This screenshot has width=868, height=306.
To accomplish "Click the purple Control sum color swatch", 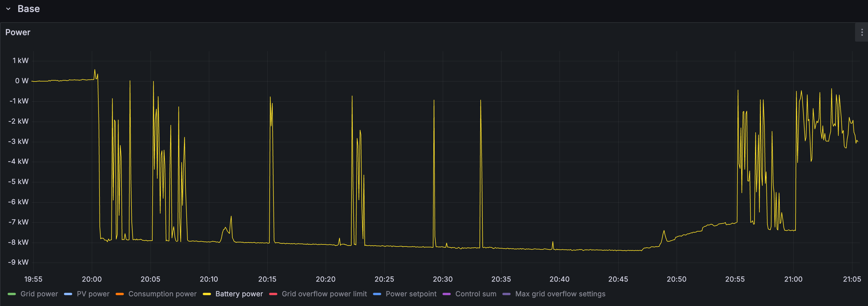I will [447, 294].
